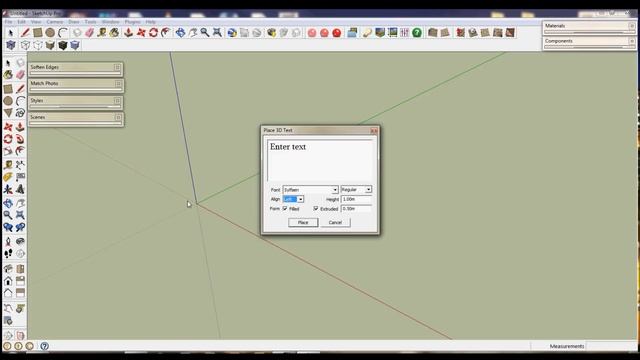Open the Window menu
The width and height of the screenshot is (640, 360).
pos(110,22)
